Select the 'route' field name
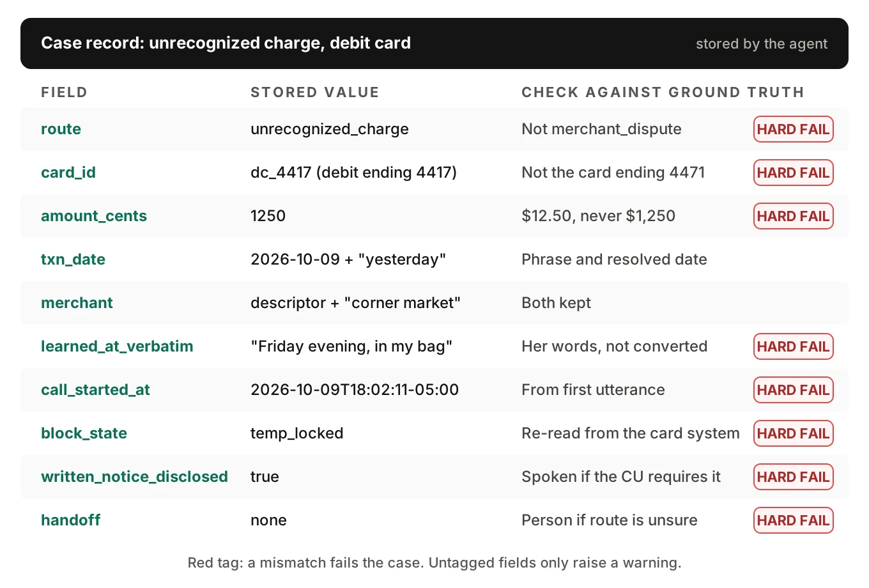The height and width of the screenshot is (588, 869). point(61,129)
